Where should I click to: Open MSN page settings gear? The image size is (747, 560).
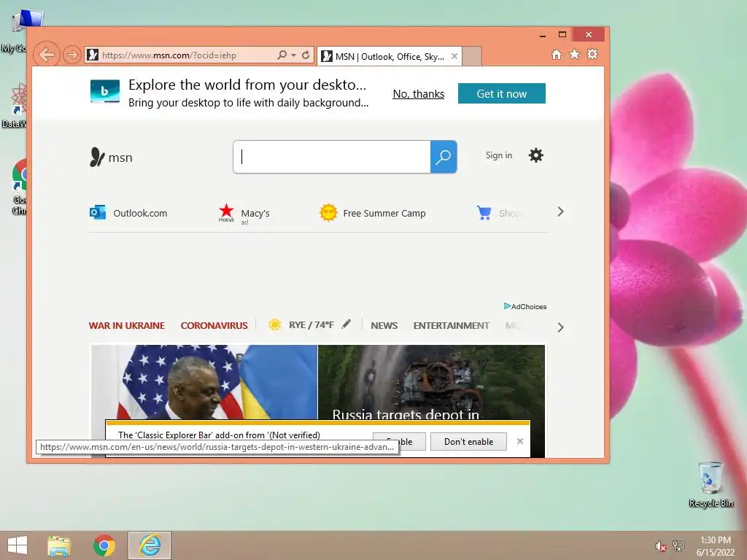coord(536,155)
